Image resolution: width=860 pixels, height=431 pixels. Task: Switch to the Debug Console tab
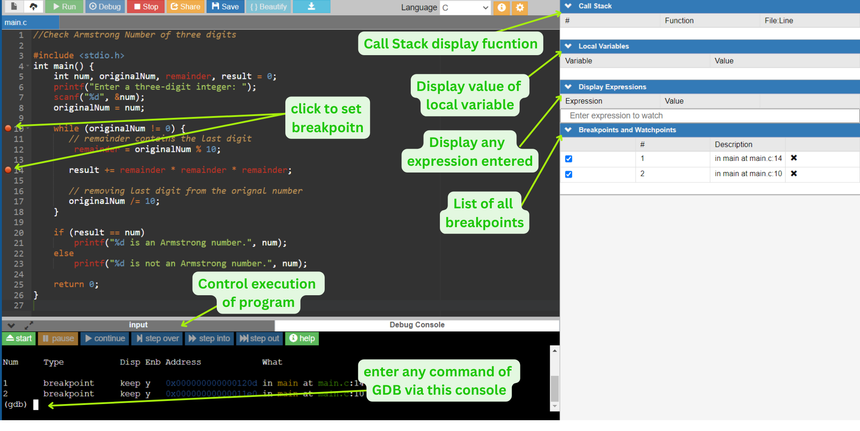pyautogui.click(x=417, y=325)
